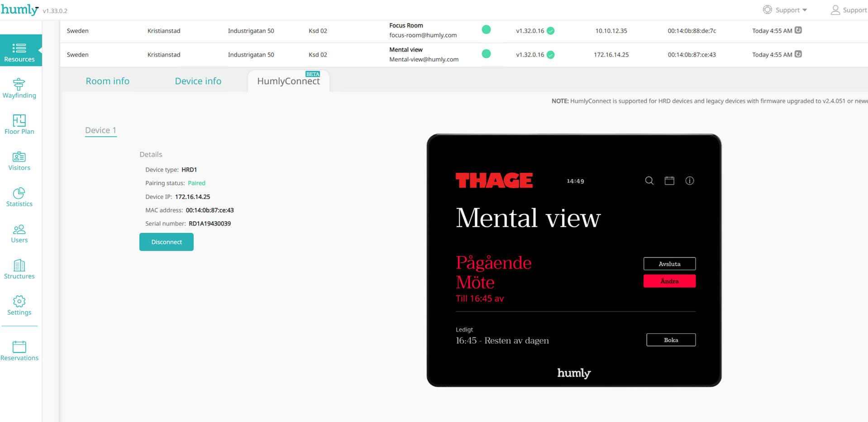Go to Floor Plan

pos(19,124)
